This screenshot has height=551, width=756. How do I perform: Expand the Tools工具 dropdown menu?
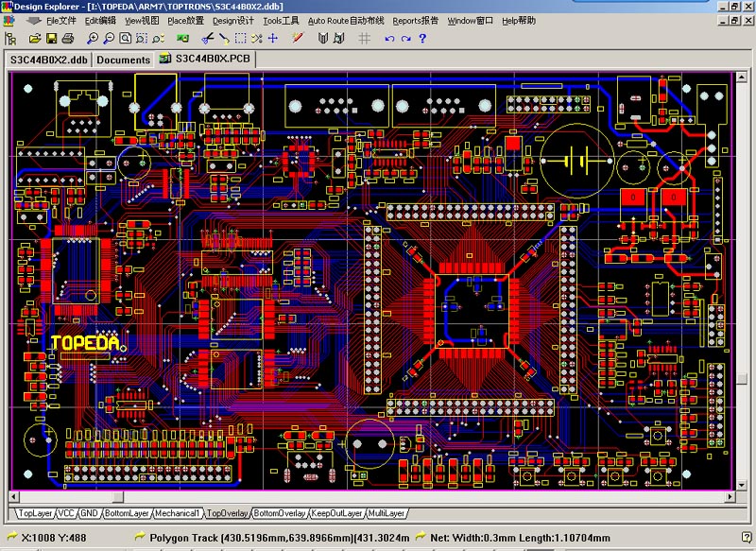pos(281,20)
